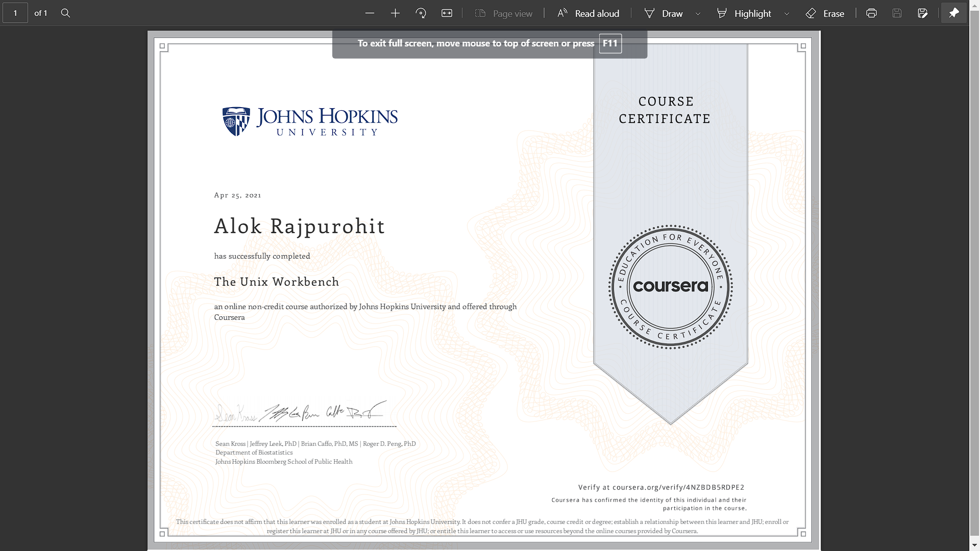The width and height of the screenshot is (980, 551).
Task: Click the name 'Alok Rajpurohit'
Action: (x=299, y=226)
